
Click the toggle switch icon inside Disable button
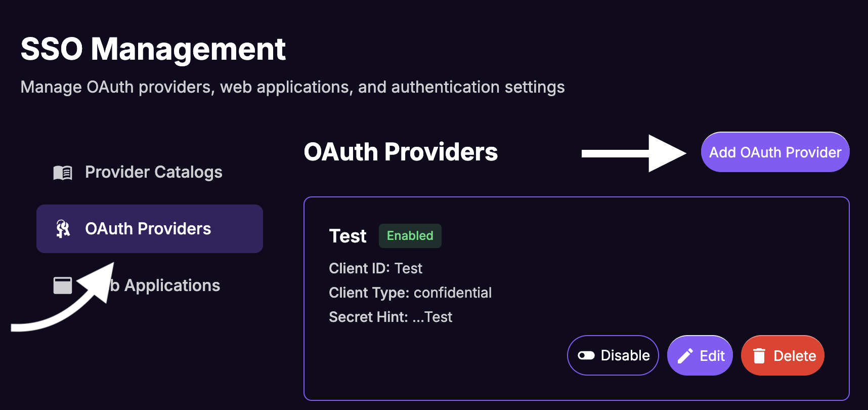pyautogui.click(x=587, y=355)
